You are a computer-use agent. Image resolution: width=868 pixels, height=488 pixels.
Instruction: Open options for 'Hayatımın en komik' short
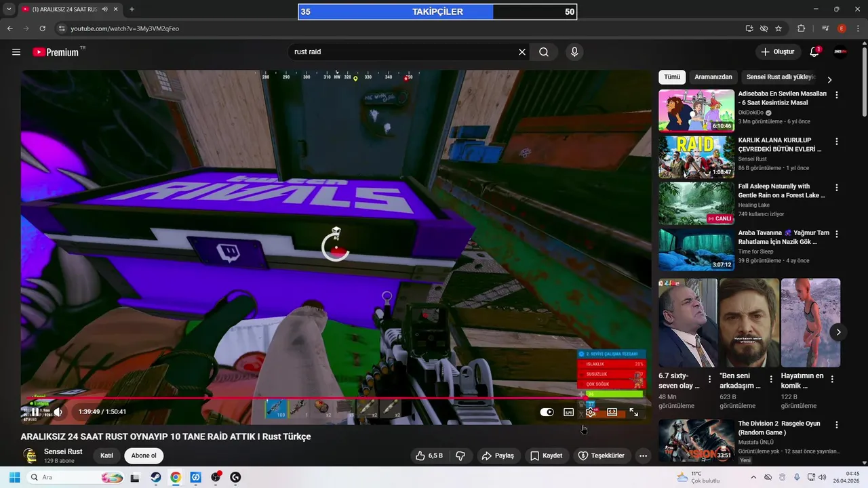pos(832,379)
